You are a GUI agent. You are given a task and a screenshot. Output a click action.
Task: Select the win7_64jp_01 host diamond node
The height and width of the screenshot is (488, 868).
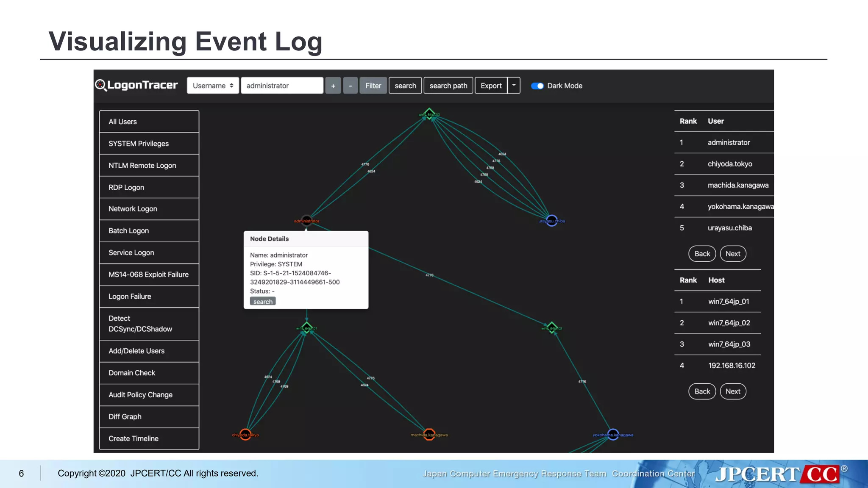[306, 328]
